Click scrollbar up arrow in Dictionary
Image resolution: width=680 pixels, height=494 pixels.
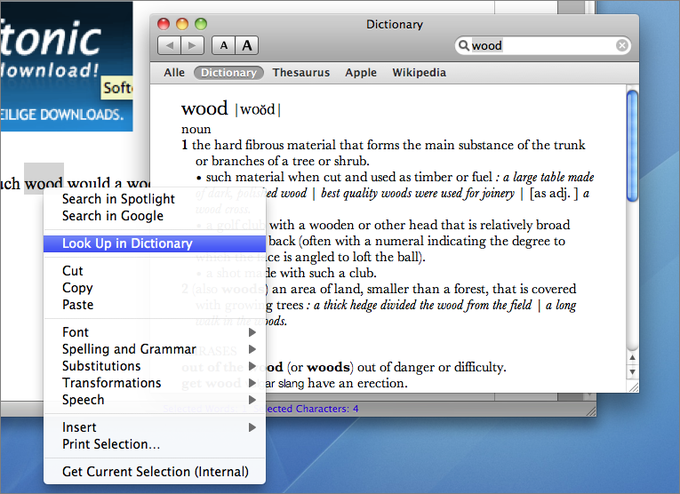[x=632, y=358]
